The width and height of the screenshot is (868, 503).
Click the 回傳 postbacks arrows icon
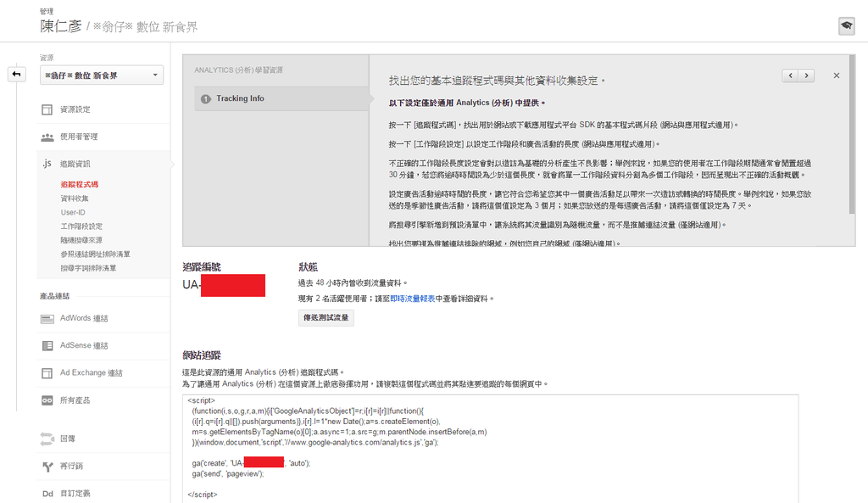click(x=47, y=439)
